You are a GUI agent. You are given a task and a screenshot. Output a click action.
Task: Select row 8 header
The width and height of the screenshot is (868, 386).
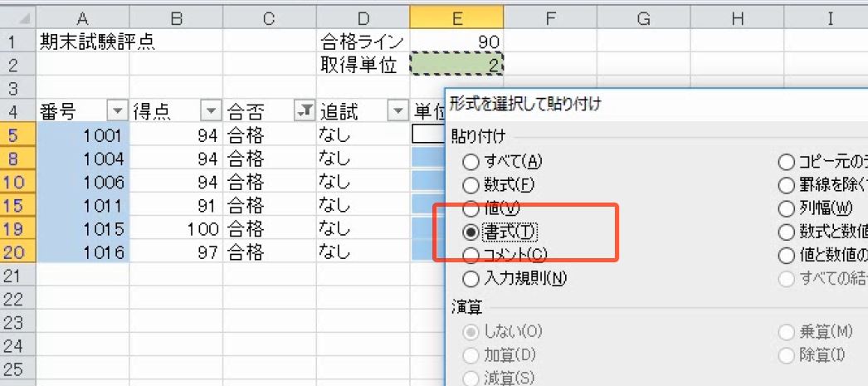click(x=17, y=159)
